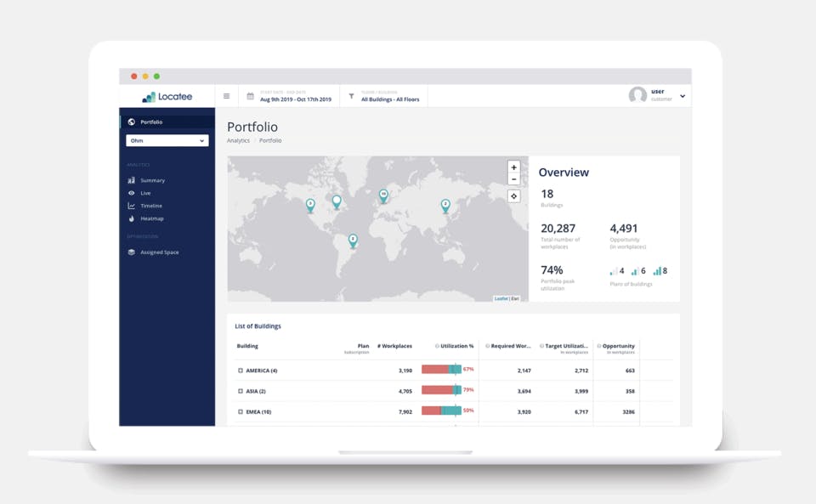Click the hamburger menu icon
816x504 pixels.
[x=226, y=96]
